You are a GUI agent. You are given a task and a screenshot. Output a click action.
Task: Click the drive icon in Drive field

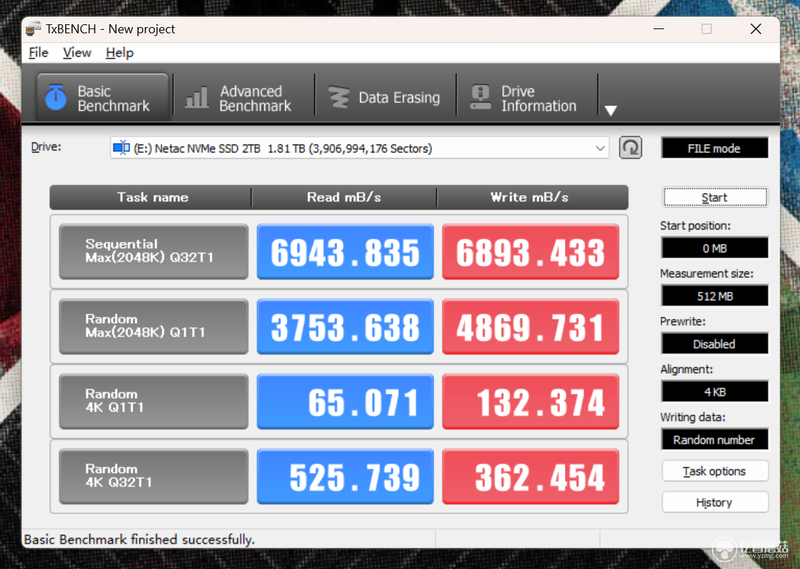(x=121, y=148)
